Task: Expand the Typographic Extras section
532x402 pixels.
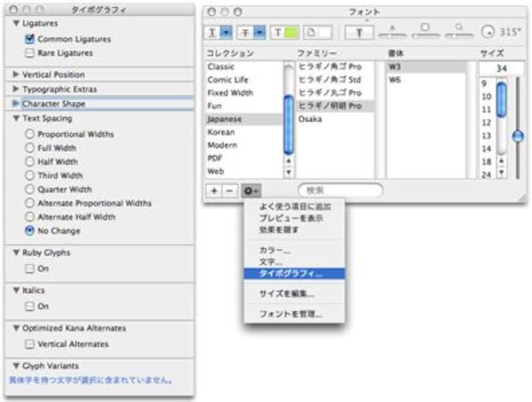Action: [x=16, y=89]
